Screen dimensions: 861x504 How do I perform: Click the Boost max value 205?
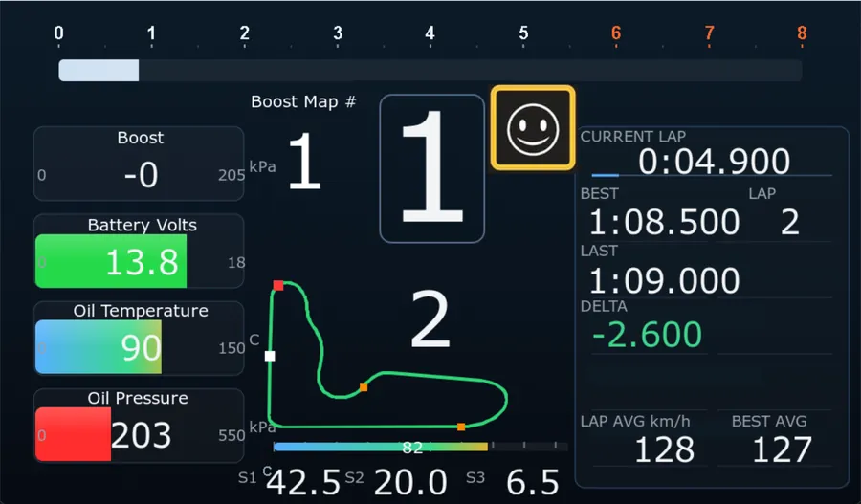[x=232, y=175]
